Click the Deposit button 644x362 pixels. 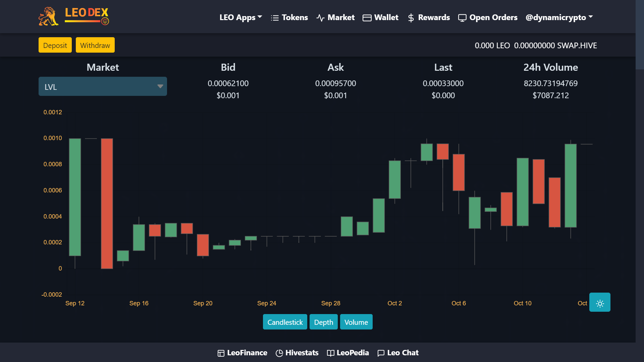coord(55,45)
